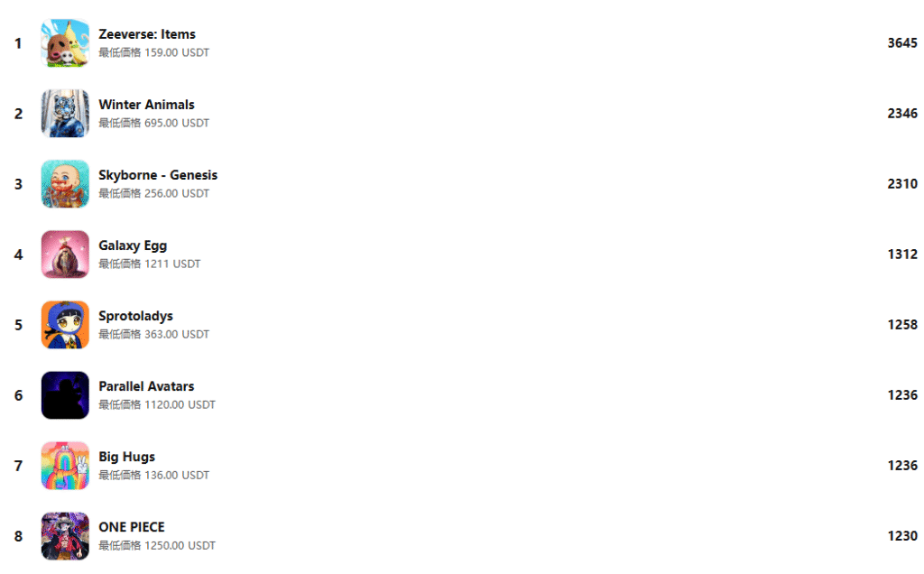Click the Winter Animals tiger thumbnail
This screenshot has height=574, width=924.
(x=65, y=113)
